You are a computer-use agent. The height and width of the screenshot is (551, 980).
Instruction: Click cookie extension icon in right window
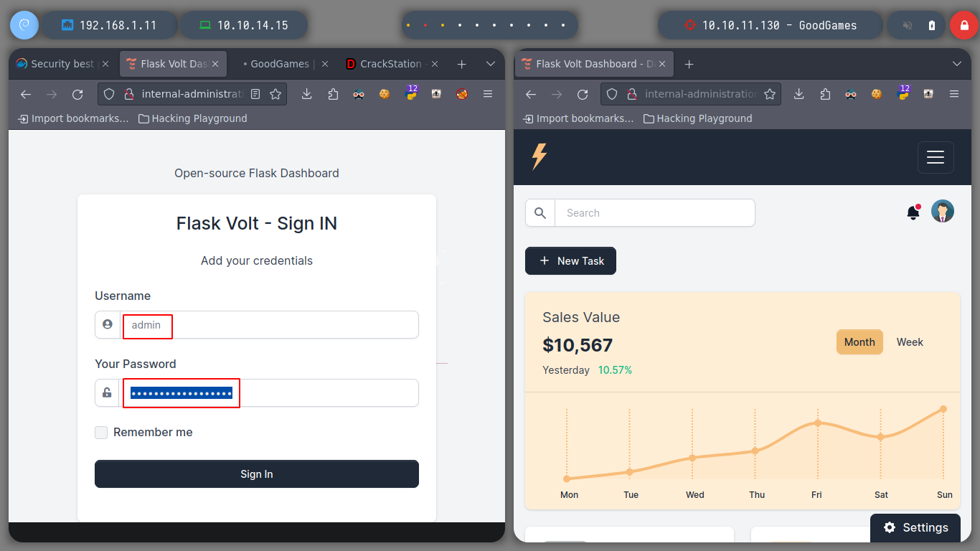coord(877,94)
